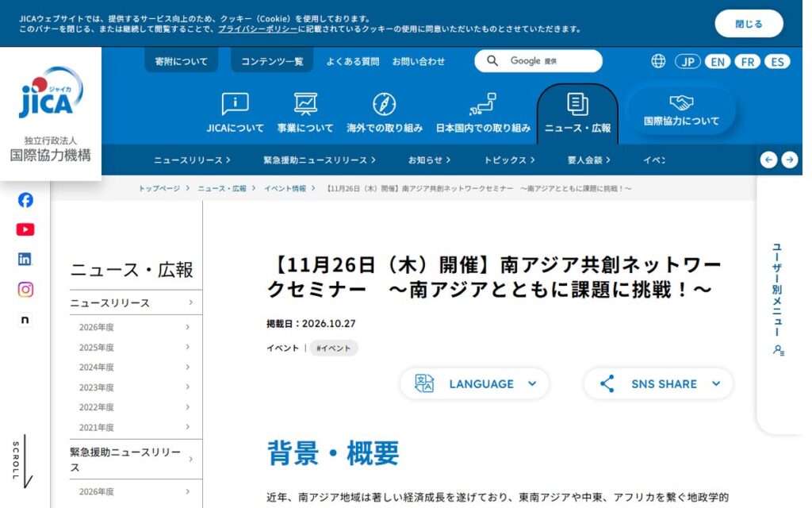Click 国際協力について handshake button
The height and width of the screenshot is (508, 812).
(x=681, y=111)
